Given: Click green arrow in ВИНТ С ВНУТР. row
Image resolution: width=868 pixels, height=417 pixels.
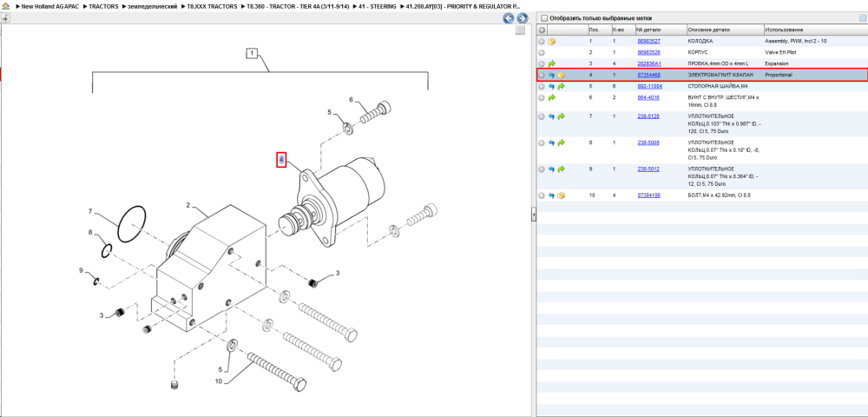Looking at the screenshot, I should (552, 97).
